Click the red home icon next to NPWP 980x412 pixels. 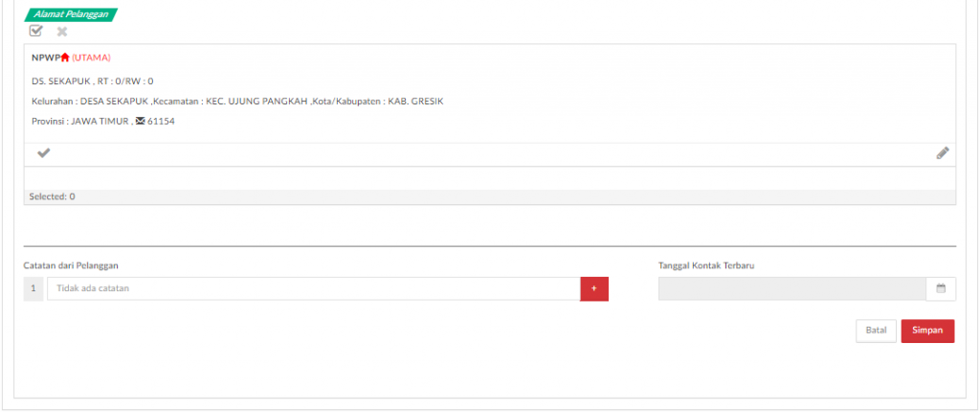65,57
